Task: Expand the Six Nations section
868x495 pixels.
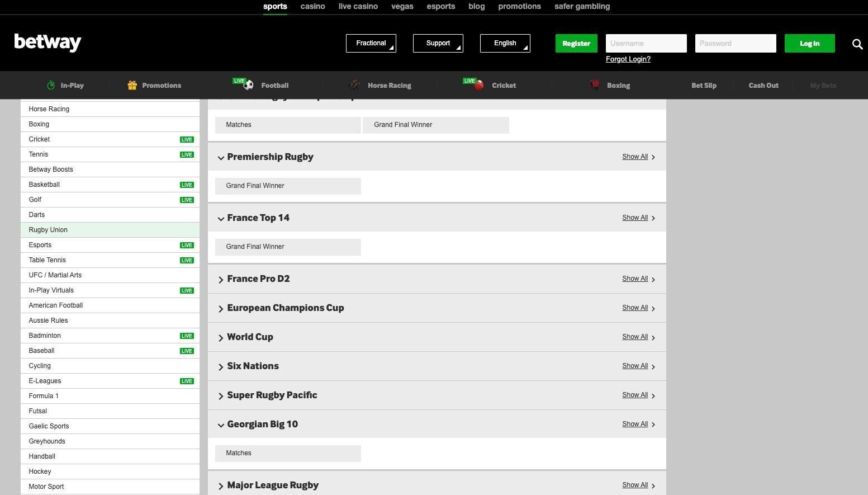Action: pos(221,366)
